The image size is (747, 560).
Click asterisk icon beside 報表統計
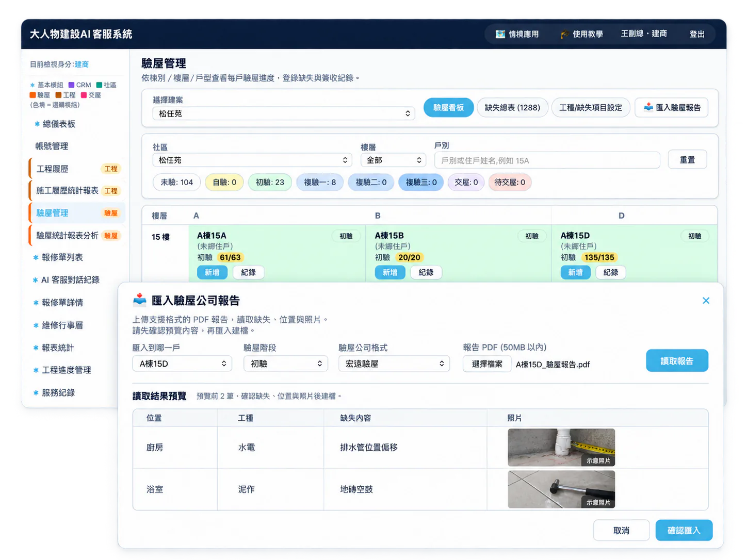[36, 348]
